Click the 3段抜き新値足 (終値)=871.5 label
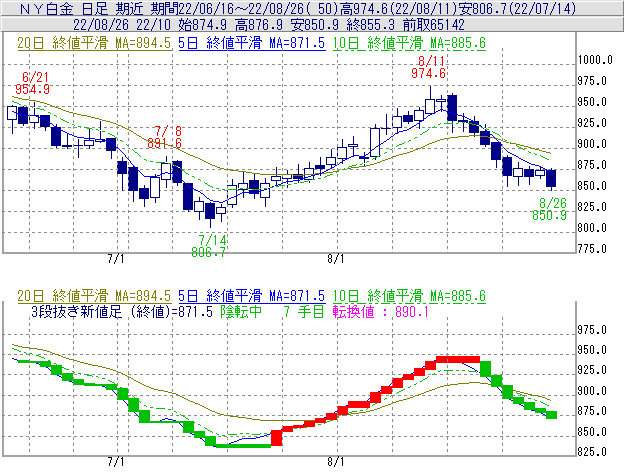This screenshot has width=624, height=475. [x=122, y=311]
